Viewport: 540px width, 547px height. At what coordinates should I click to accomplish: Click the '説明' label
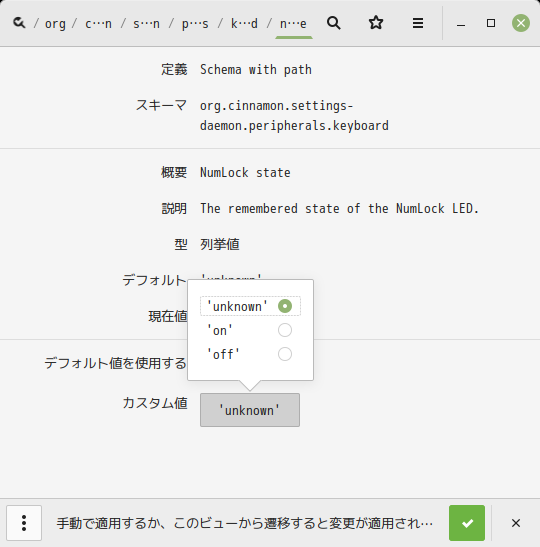[174, 209]
